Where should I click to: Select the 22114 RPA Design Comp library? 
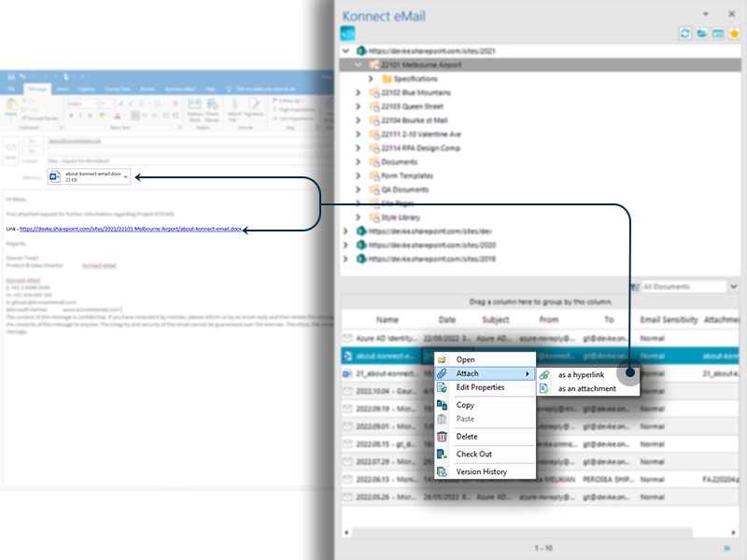(420, 148)
